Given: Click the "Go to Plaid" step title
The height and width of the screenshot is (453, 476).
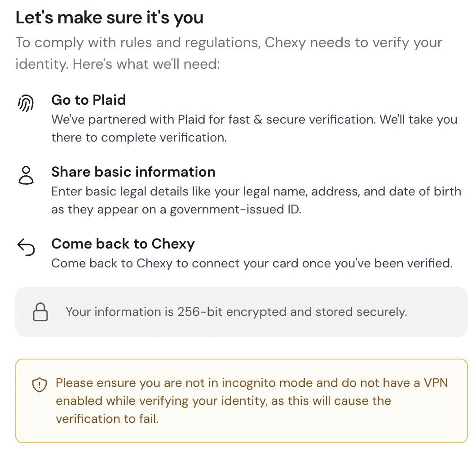Looking at the screenshot, I should (88, 100).
